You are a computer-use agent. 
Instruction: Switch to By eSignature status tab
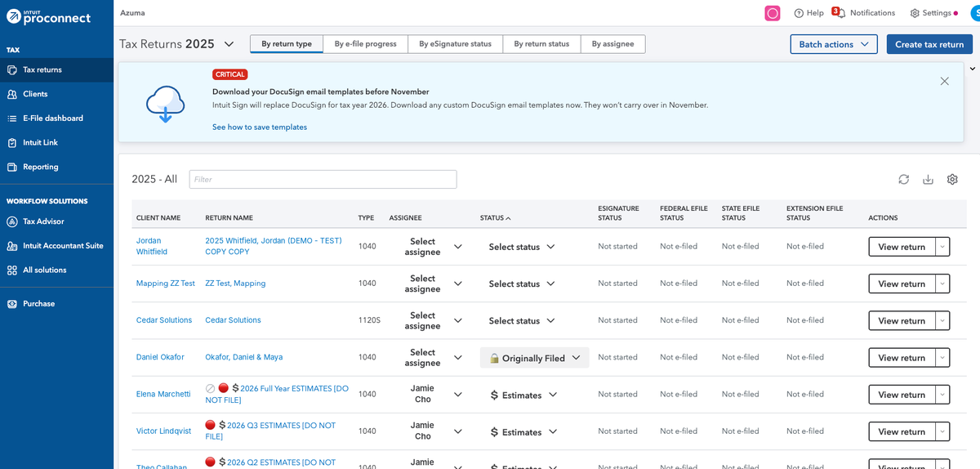tap(455, 44)
